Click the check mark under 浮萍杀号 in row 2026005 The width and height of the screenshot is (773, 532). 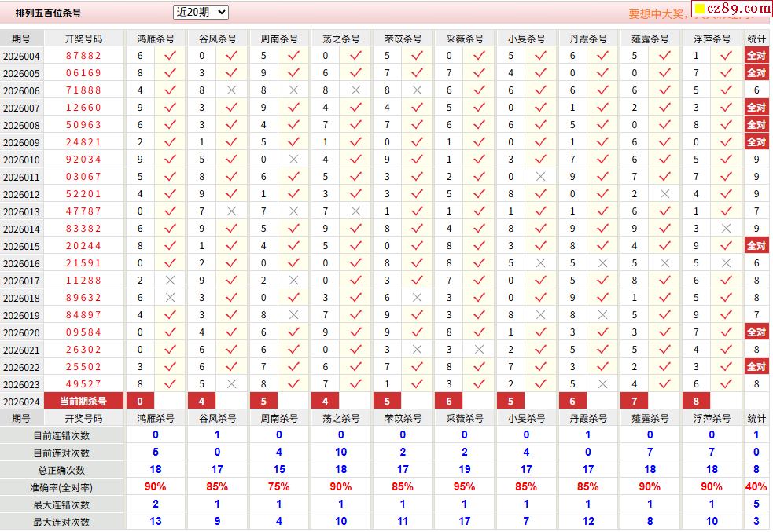[x=726, y=73]
